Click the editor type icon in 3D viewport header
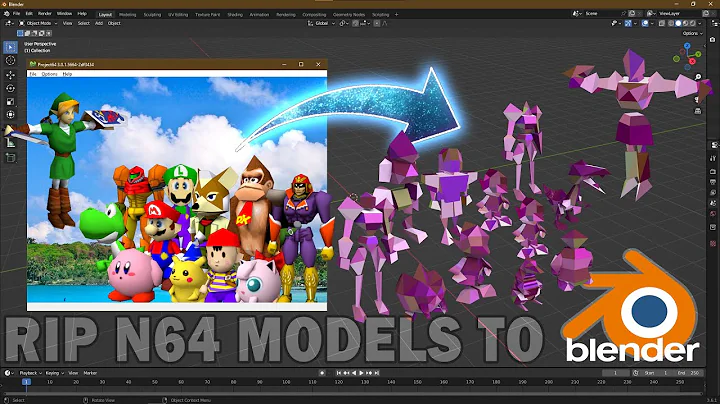 pos(9,23)
